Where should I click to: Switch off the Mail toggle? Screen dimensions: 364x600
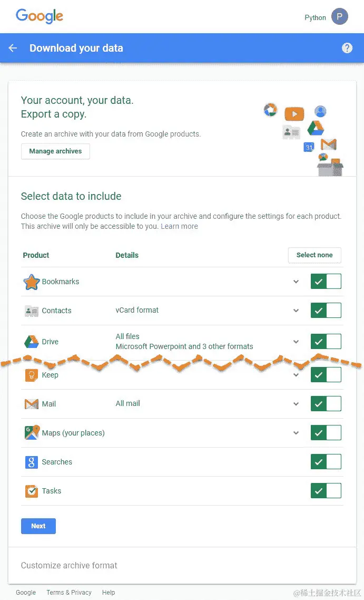point(326,404)
